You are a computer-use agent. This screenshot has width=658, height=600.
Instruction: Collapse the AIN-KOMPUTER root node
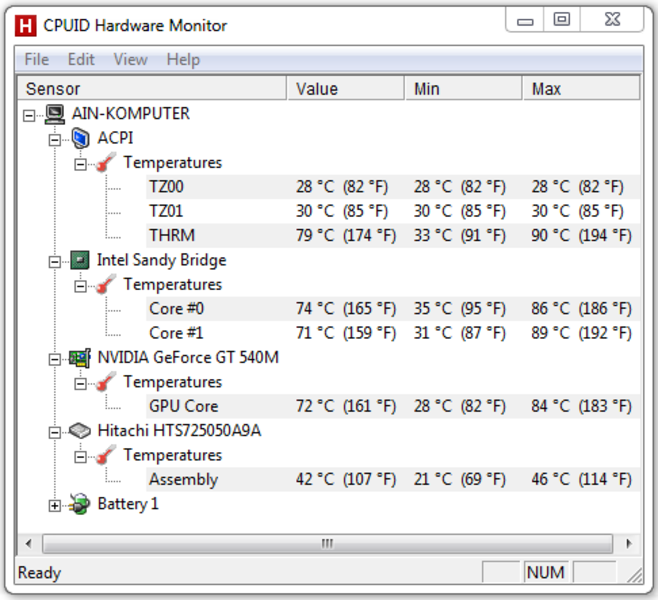[x=29, y=115]
